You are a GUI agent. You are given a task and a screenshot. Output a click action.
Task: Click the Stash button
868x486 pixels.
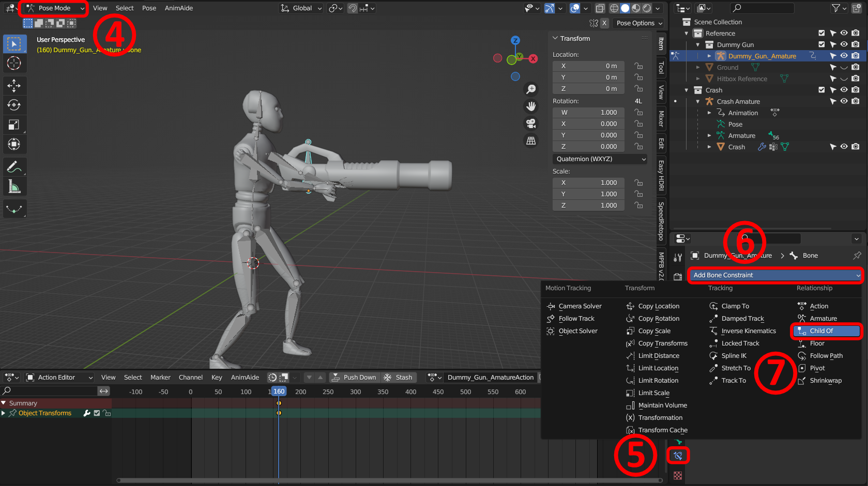pos(398,378)
